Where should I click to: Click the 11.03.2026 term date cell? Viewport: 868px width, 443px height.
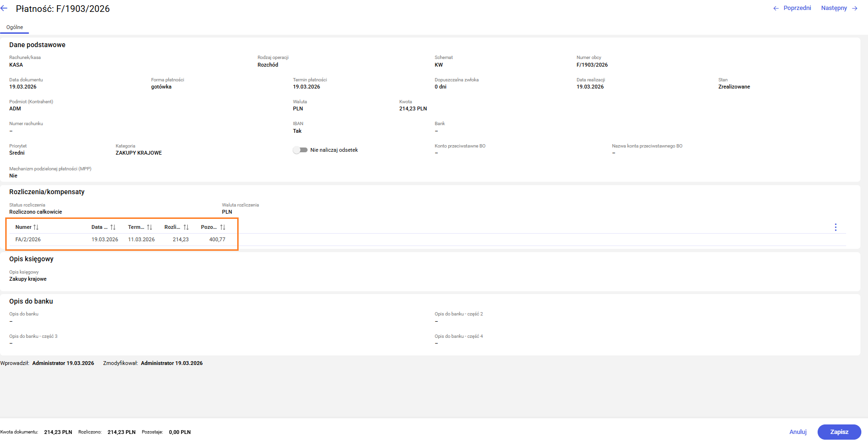pos(141,240)
